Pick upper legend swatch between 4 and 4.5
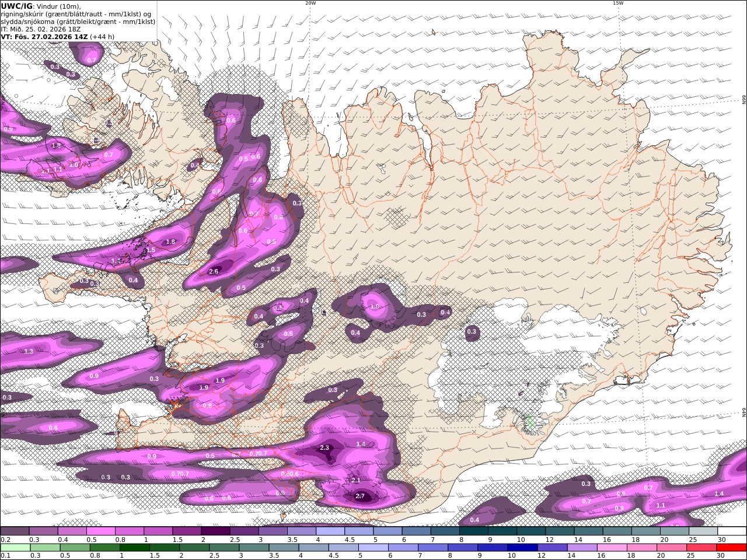The width and height of the screenshot is (747, 560). 330,531
